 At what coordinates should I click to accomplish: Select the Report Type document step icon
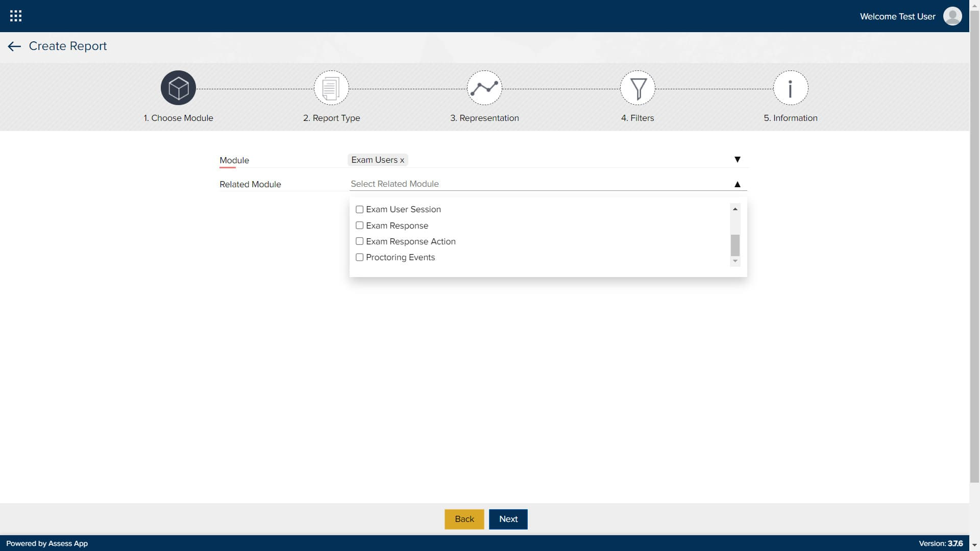click(x=331, y=88)
